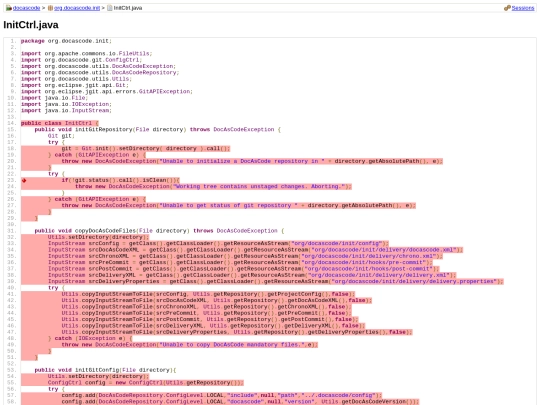Click the import GitAPIException line
540x405 pixels.
pos(107,92)
